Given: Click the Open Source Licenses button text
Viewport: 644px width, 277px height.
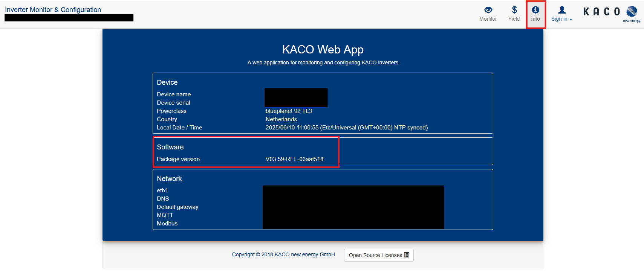Looking at the screenshot, I should point(375,255).
